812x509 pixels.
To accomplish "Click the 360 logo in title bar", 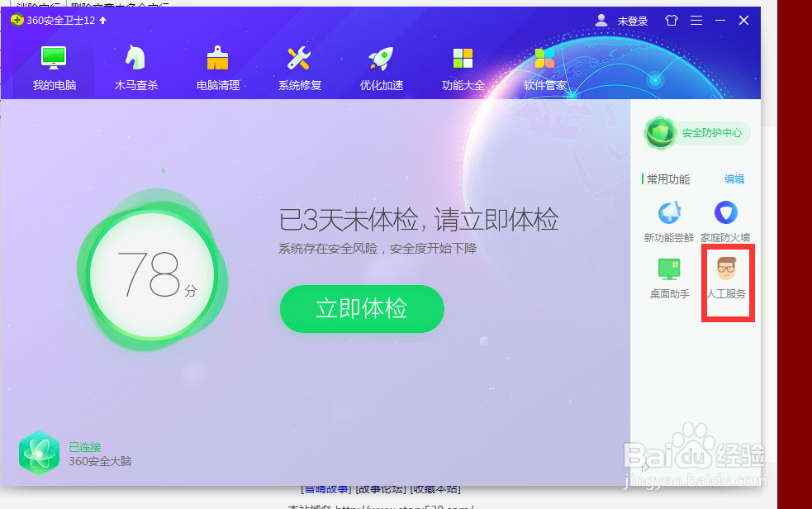I will pyautogui.click(x=17, y=20).
